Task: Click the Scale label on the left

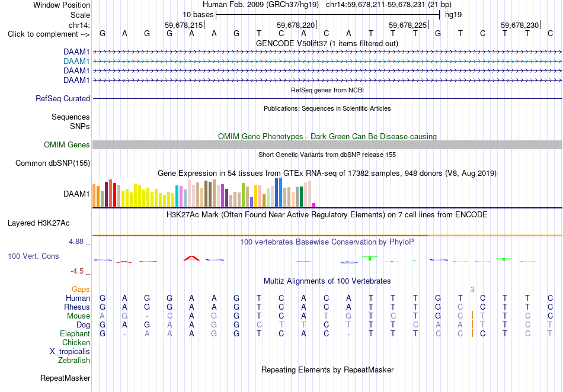Action: tap(80, 15)
